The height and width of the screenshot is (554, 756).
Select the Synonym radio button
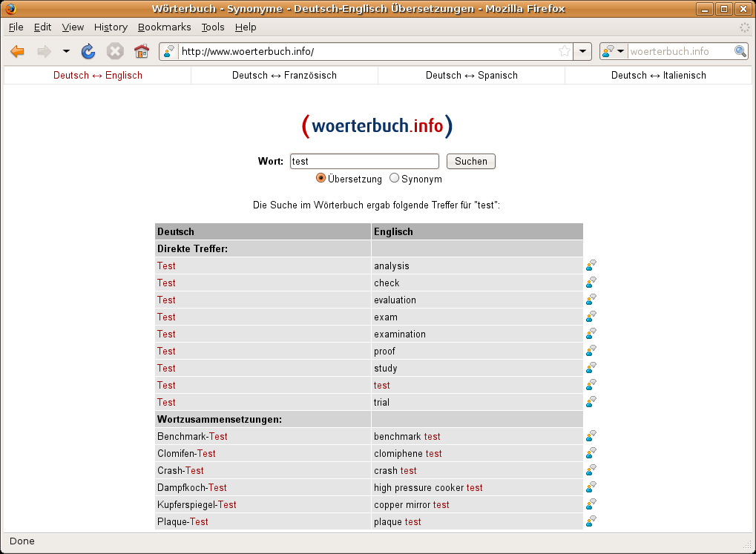click(395, 178)
